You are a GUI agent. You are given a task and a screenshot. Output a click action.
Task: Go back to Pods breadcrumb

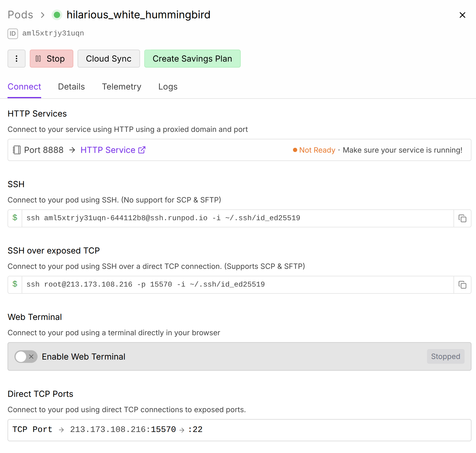coord(20,15)
